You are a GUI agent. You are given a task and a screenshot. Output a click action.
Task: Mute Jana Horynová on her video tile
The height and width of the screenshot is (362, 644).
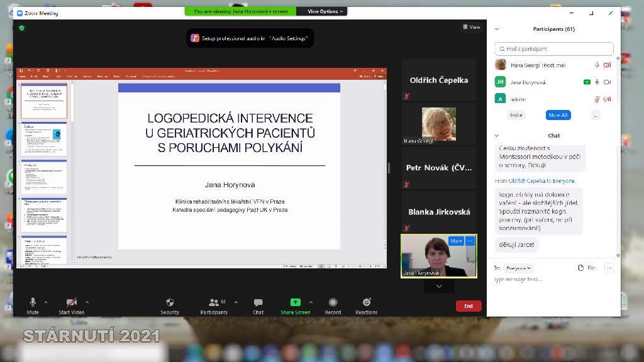(x=455, y=241)
